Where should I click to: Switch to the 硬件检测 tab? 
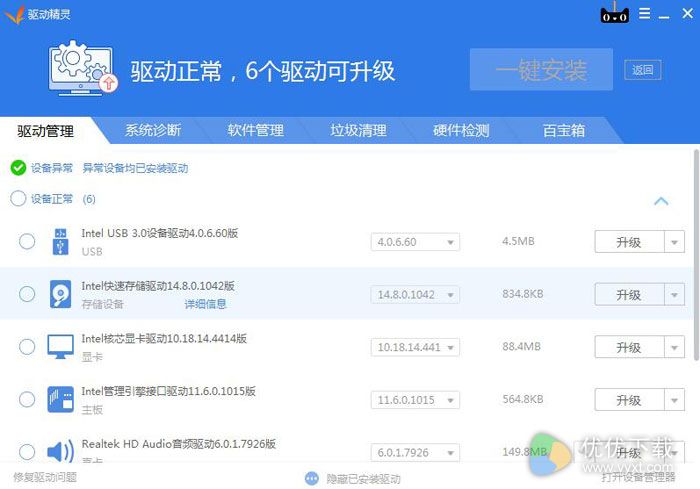pyautogui.click(x=461, y=130)
